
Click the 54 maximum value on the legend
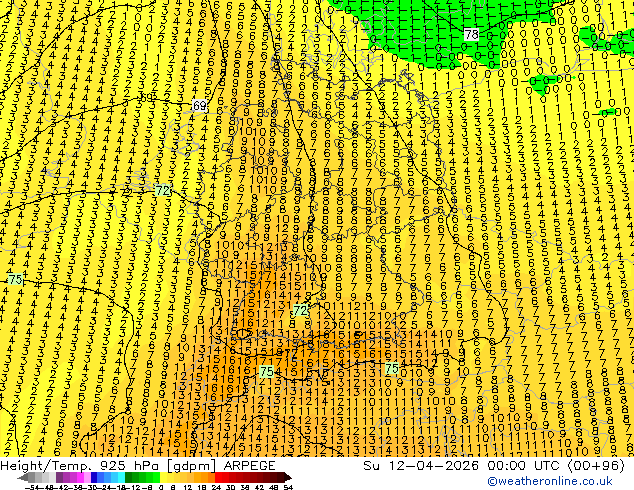(x=288, y=487)
